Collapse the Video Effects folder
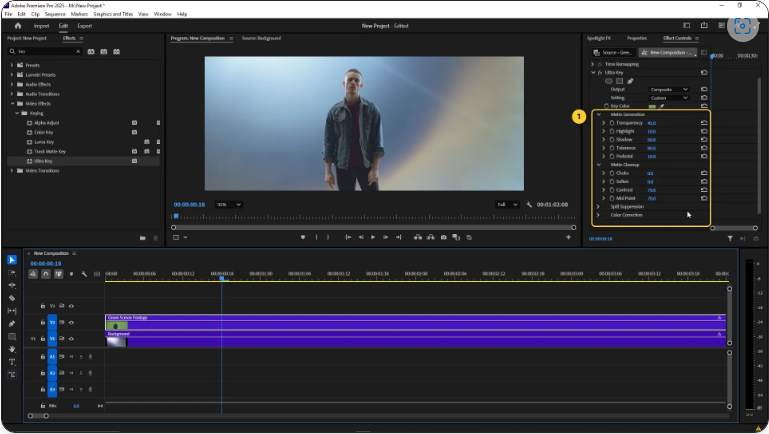 tap(12, 103)
